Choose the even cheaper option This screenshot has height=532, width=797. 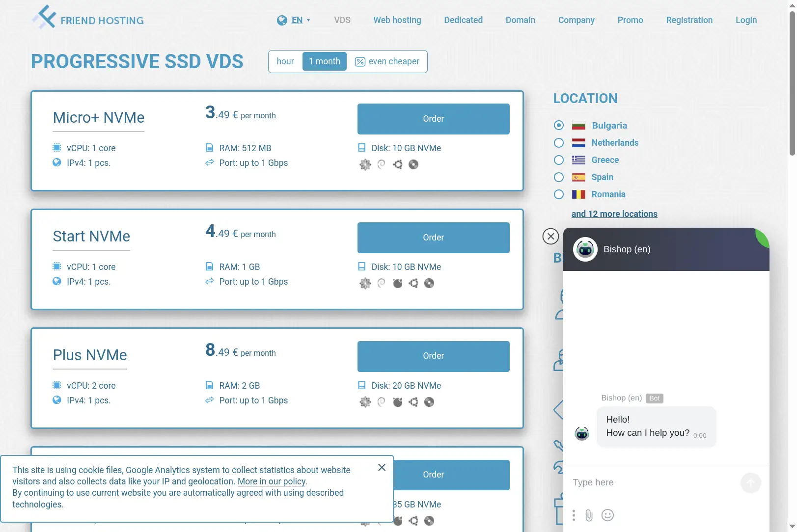(387, 61)
